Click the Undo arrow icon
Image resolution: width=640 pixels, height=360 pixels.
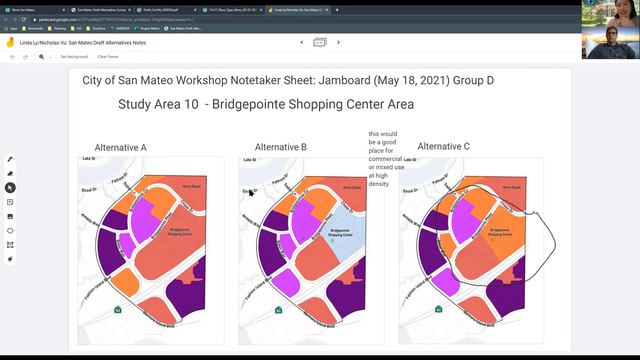click(x=12, y=57)
